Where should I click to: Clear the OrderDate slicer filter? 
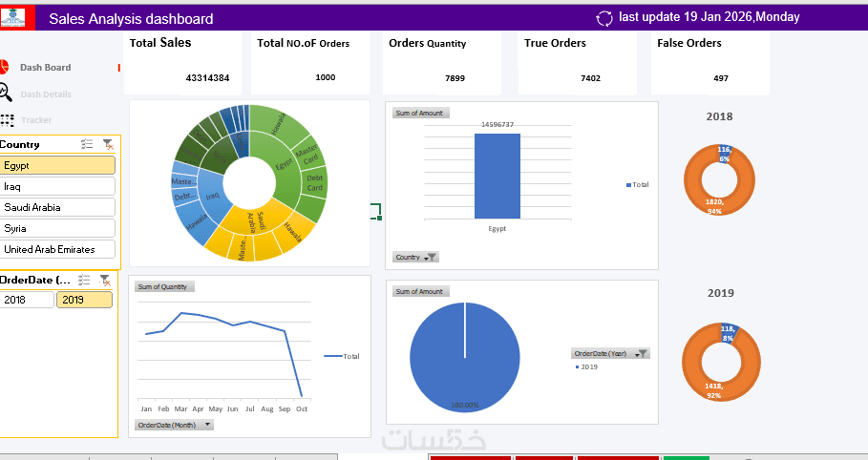coord(105,281)
